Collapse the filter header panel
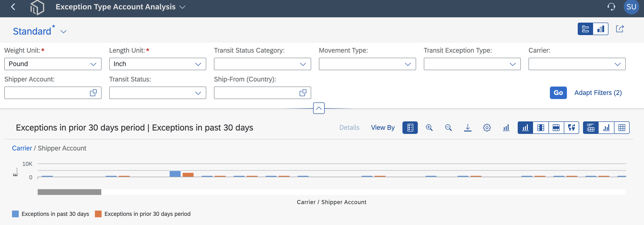The width and height of the screenshot is (644, 225). tap(319, 108)
